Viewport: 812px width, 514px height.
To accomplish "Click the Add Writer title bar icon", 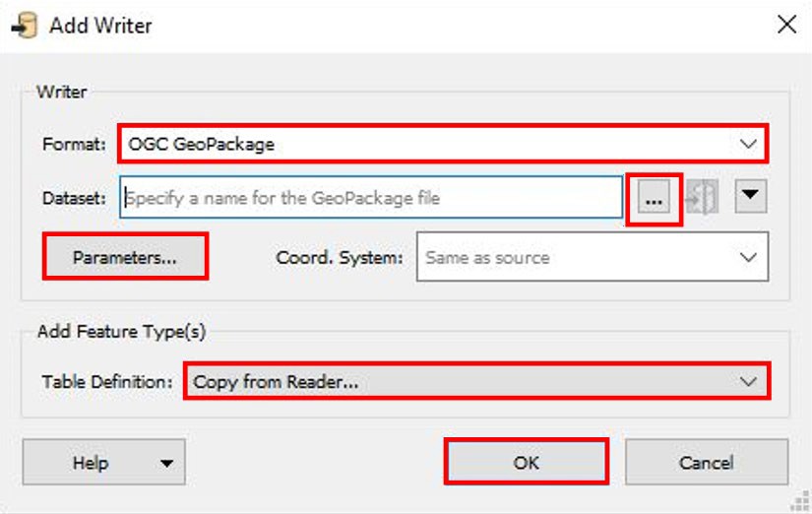I will tap(25, 26).
